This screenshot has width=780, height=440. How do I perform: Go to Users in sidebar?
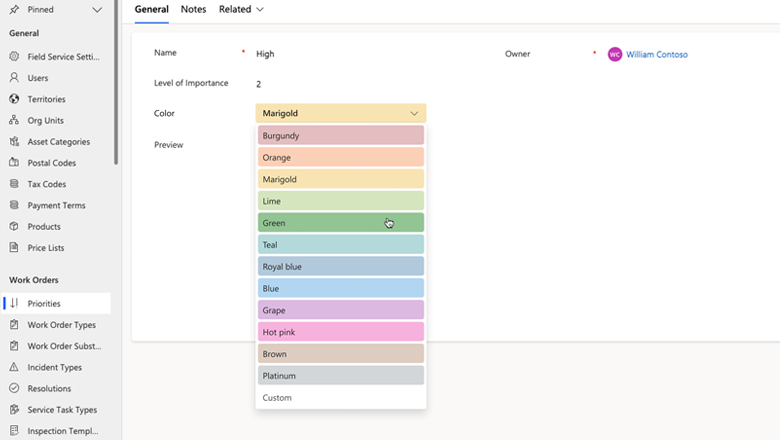tap(38, 78)
